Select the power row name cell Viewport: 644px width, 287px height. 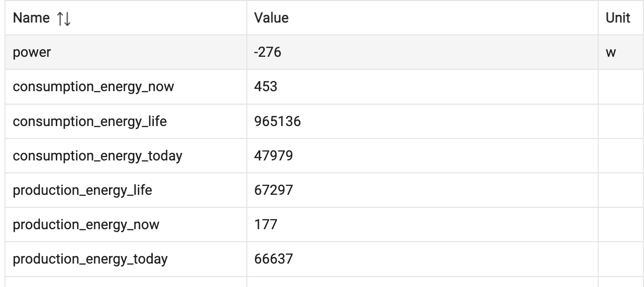click(x=32, y=52)
